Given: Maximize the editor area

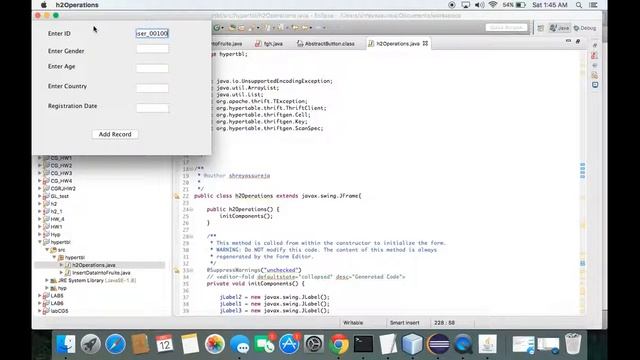Looking at the screenshot, I should click(x=578, y=41).
